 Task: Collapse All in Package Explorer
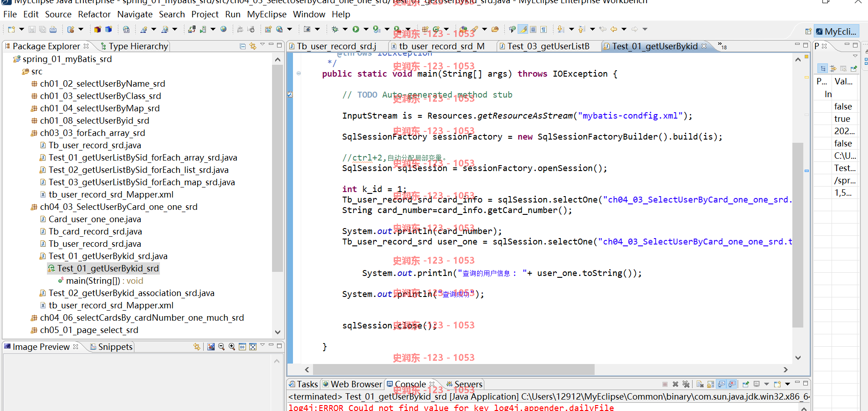coord(242,46)
